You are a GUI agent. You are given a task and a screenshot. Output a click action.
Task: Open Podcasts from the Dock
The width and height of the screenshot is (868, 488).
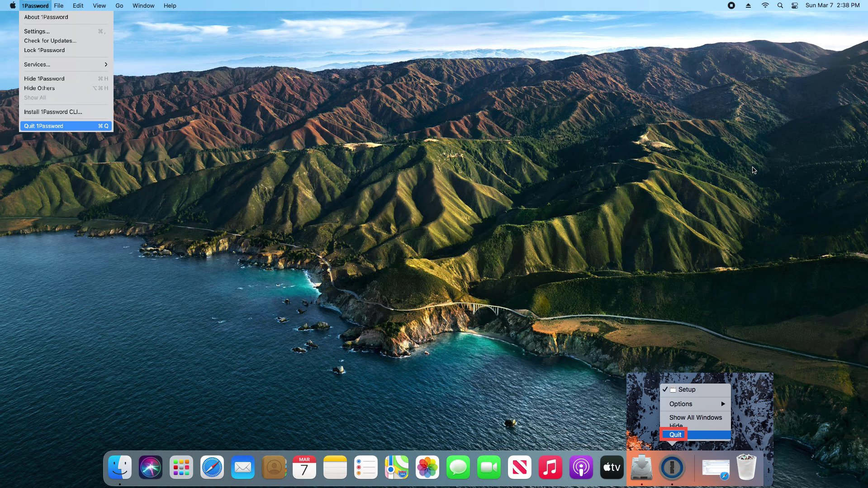[581, 467]
